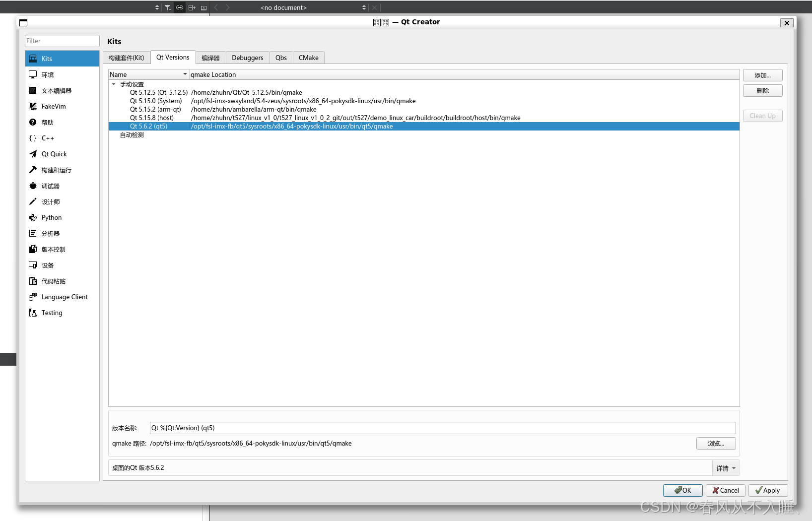The height and width of the screenshot is (521, 812).
Task: Open the Kits category in sidebar
Action: point(62,59)
